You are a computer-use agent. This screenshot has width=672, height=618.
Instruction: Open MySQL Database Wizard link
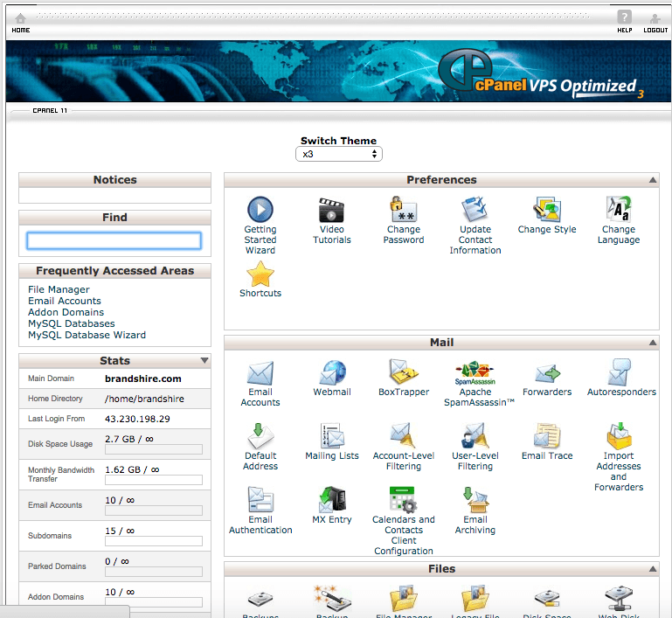point(87,335)
